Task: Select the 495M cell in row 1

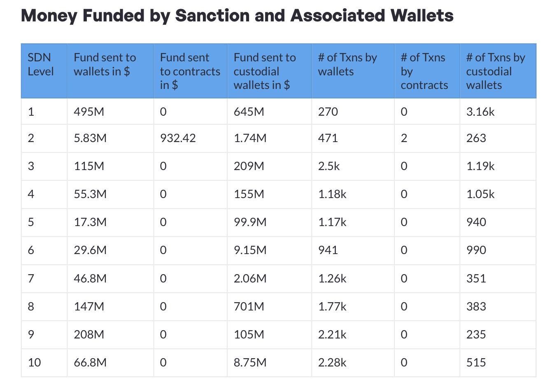Action: tap(89, 112)
